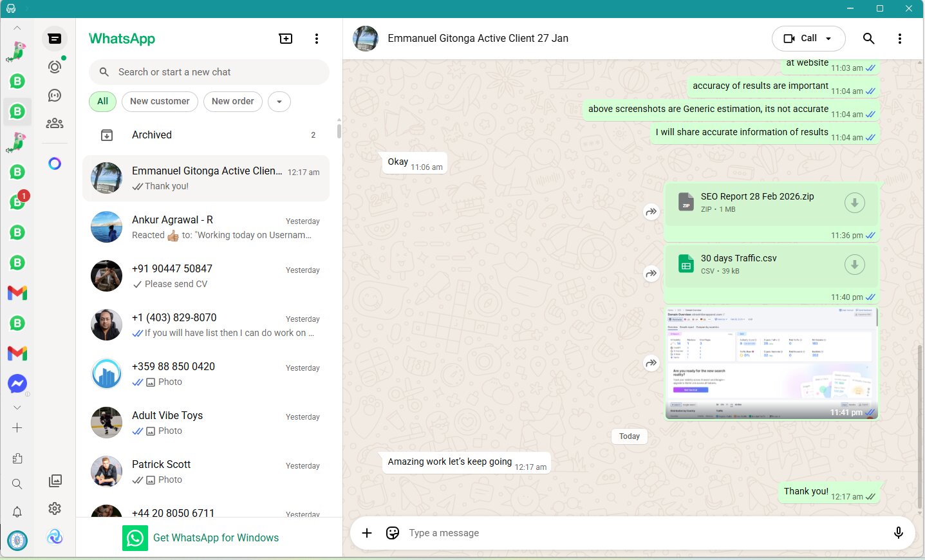Screen dimensions: 925x560
Task: Open Archived chats
Action: (x=152, y=135)
